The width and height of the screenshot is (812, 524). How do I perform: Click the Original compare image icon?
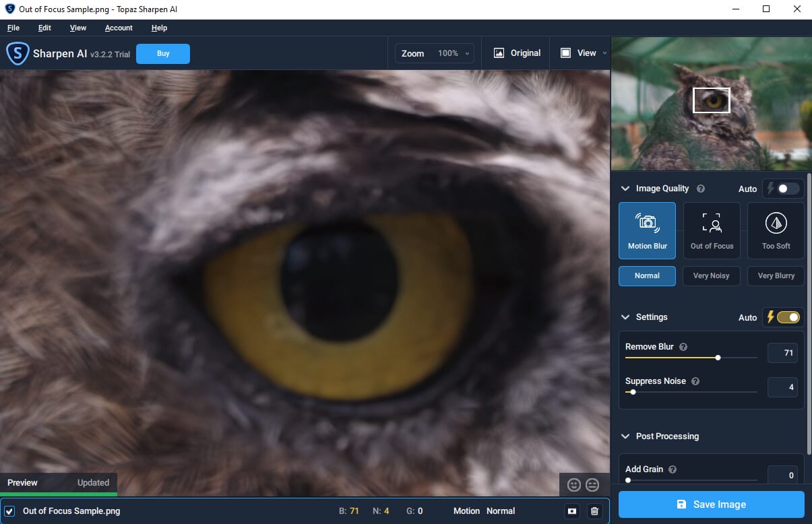click(499, 53)
